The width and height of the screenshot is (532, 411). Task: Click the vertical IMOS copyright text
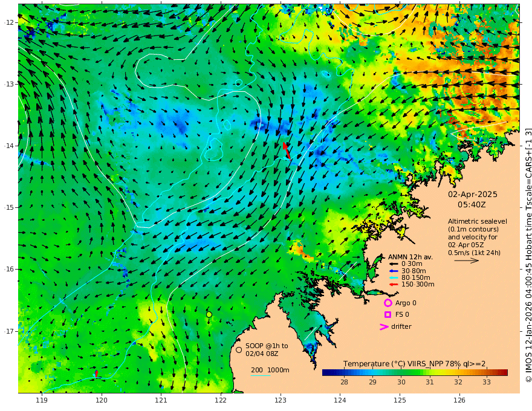click(528, 254)
